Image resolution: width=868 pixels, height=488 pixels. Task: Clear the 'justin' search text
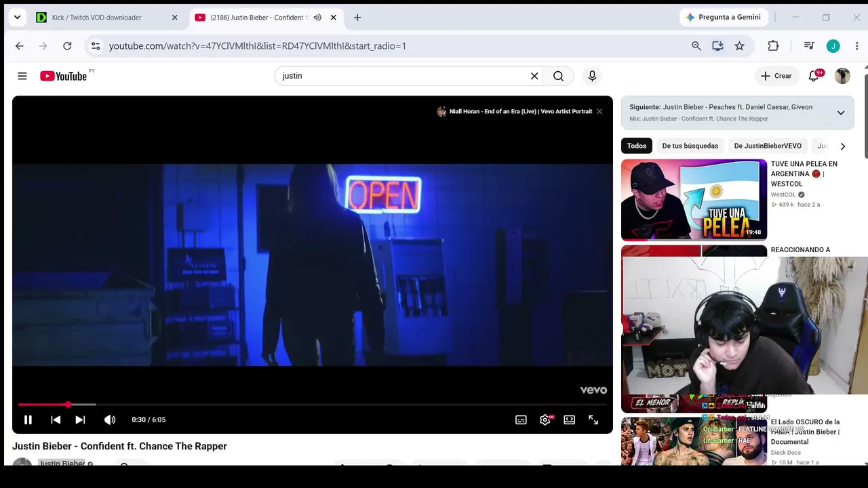(534, 76)
